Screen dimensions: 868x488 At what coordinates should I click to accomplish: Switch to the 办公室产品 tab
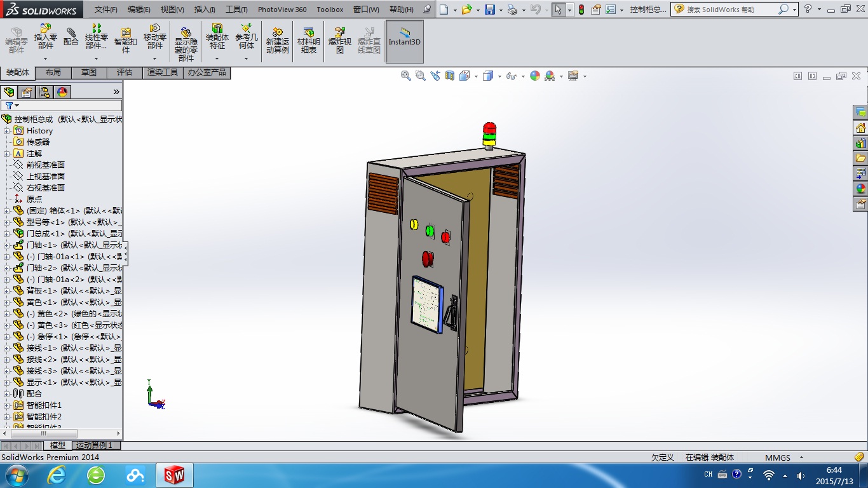coord(207,72)
